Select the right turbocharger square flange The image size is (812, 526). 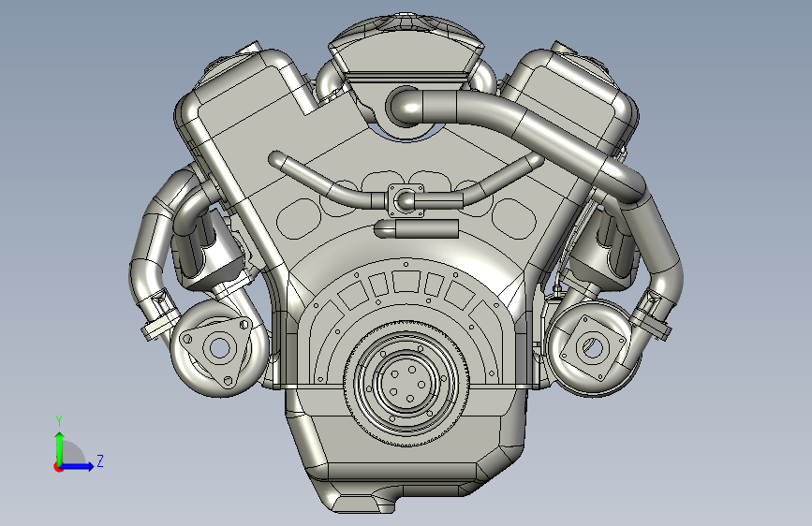tap(593, 346)
